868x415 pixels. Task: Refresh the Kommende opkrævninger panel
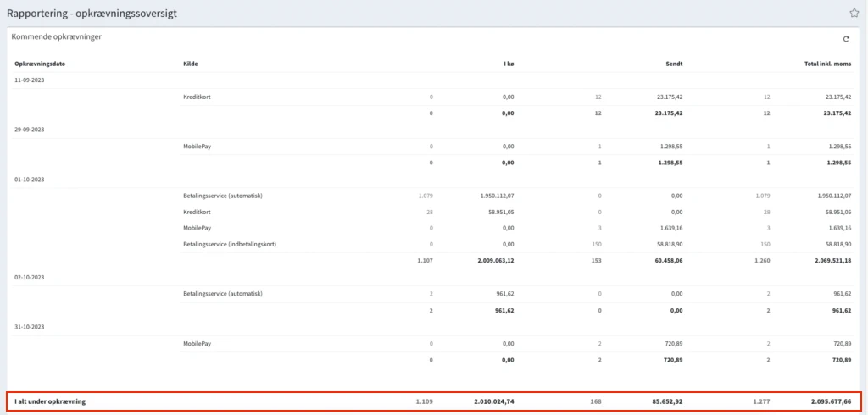846,39
